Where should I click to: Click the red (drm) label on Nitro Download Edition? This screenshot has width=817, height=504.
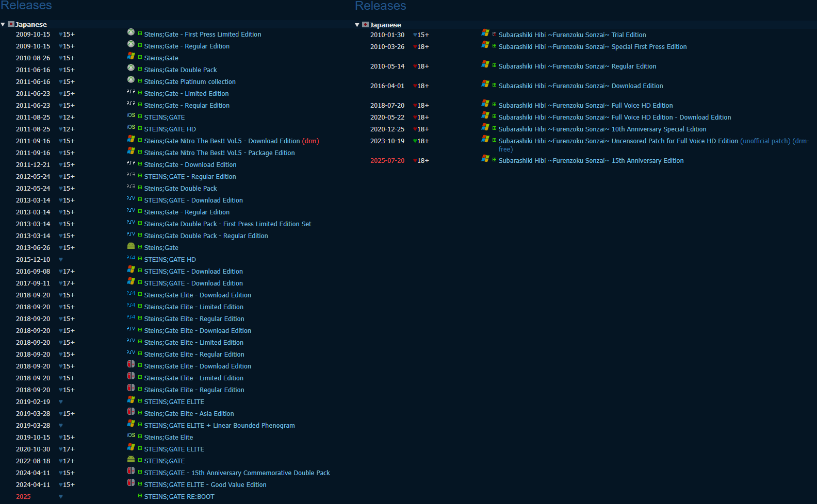[311, 141]
